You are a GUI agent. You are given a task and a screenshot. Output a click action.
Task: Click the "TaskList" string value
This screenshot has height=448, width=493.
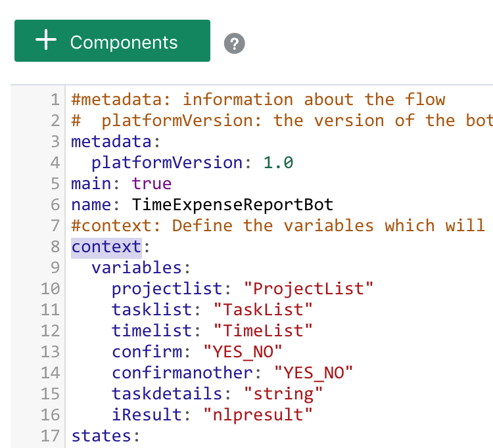263,310
